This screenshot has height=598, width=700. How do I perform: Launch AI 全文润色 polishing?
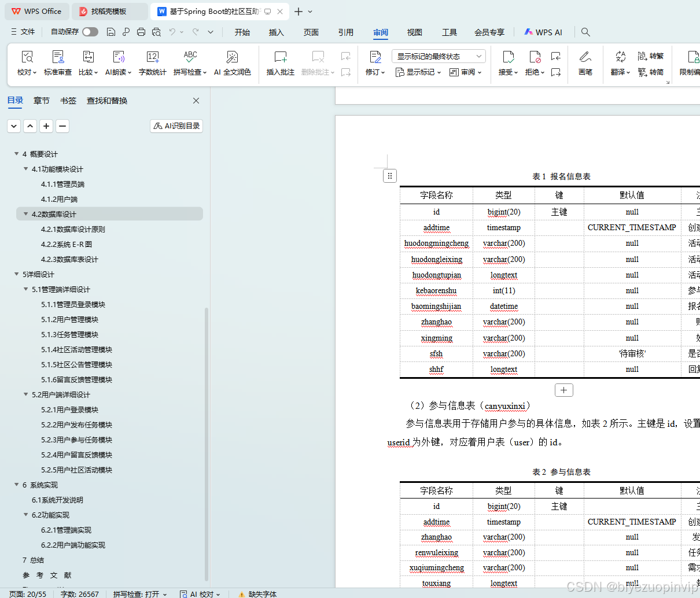(233, 63)
